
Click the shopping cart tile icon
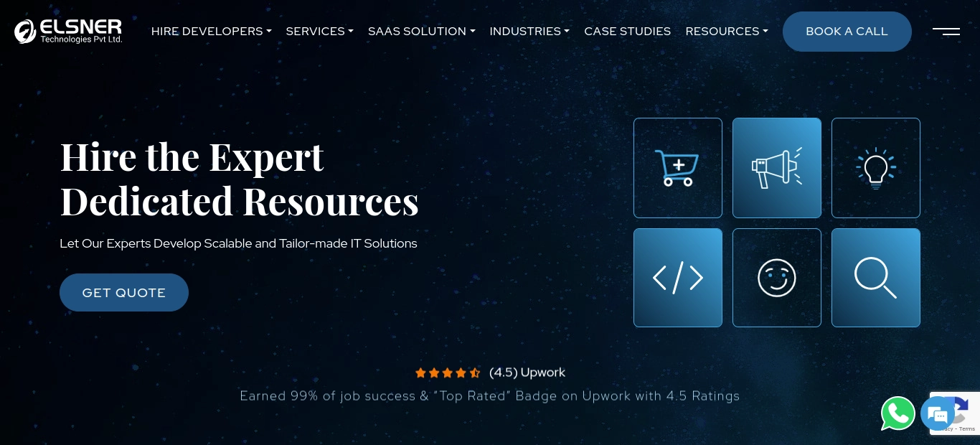678,168
